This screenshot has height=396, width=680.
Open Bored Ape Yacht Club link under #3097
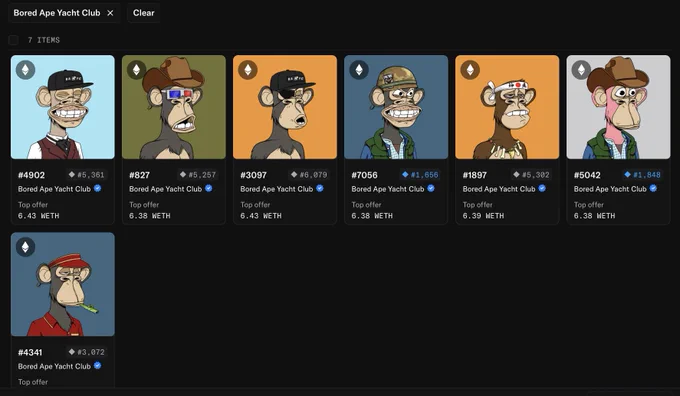click(x=276, y=189)
